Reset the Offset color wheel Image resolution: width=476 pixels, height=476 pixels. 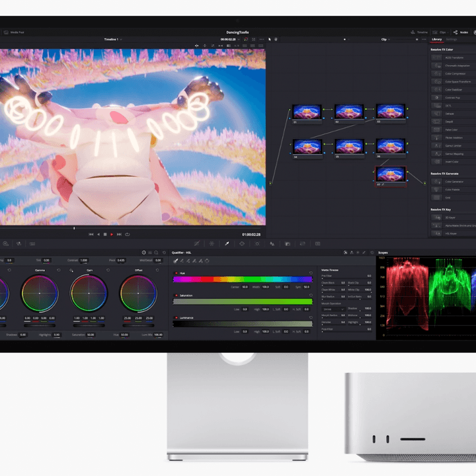[x=157, y=270]
